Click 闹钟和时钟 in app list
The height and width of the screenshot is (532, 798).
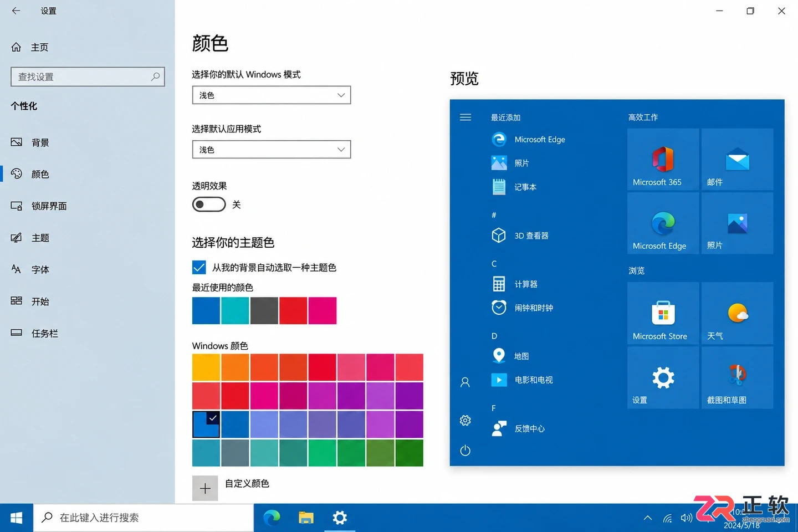point(523,308)
